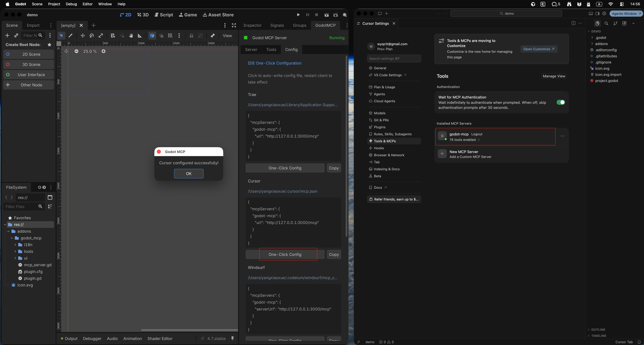Open Hooks settings in Cursor sidebar
Screen dimensions: 644x345
tap(394, 148)
